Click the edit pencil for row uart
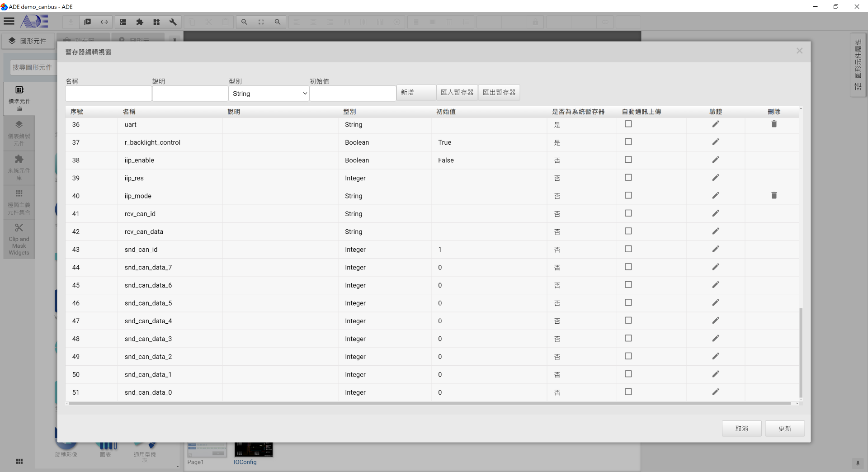 pyautogui.click(x=715, y=124)
